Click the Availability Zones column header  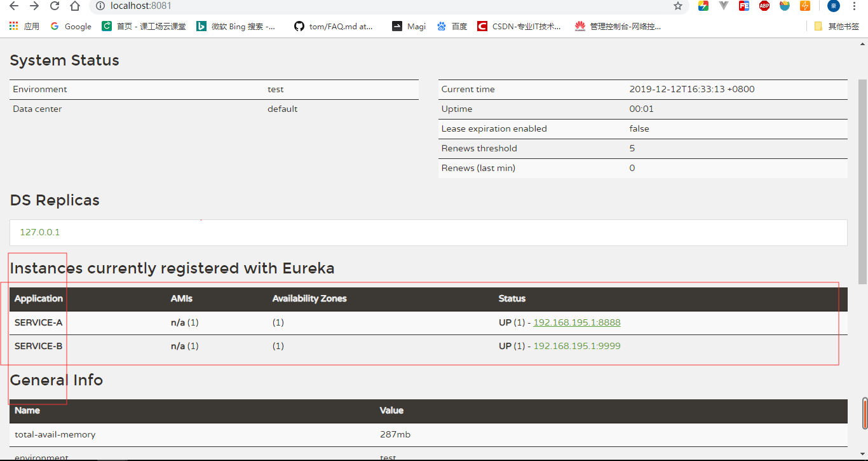tap(309, 298)
